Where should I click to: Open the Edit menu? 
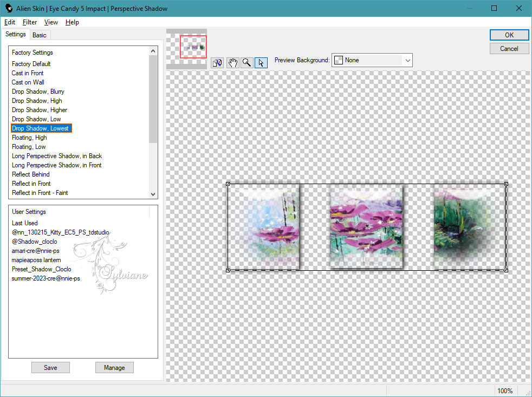tap(10, 22)
